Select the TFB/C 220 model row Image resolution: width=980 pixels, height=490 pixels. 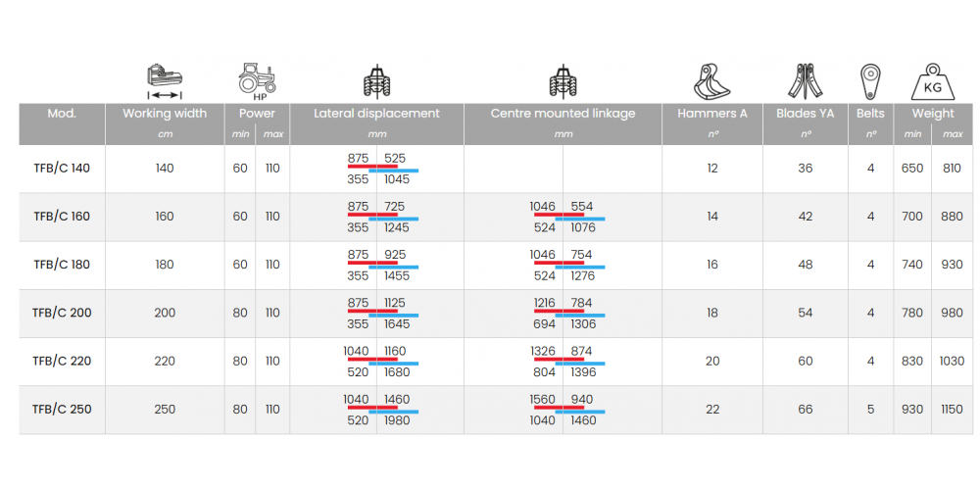[x=62, y=361]
